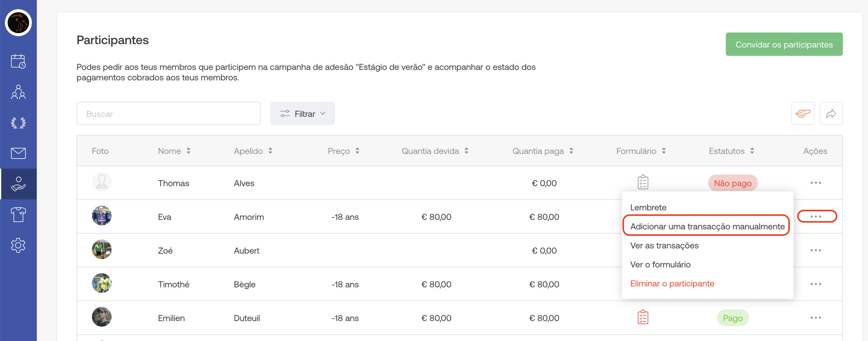The image size is (868, 341).
Task: Select Ver as transações menu entry
Action: pos(664,246)
